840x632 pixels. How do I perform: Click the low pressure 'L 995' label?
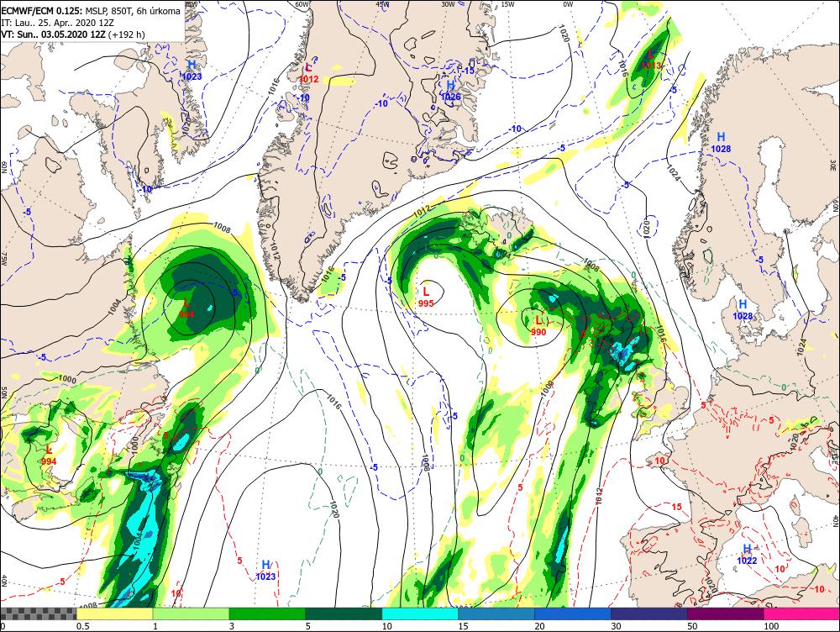point(426,297)
